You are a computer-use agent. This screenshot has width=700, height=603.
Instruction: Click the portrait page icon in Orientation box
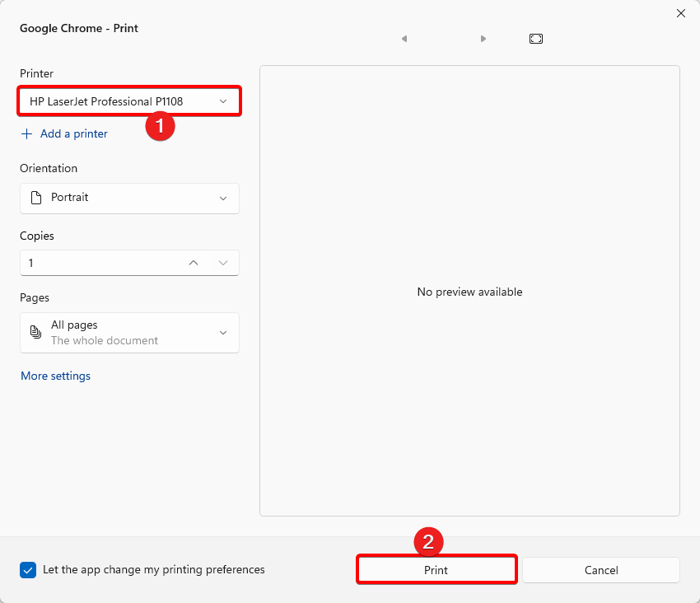pos(35,198)
